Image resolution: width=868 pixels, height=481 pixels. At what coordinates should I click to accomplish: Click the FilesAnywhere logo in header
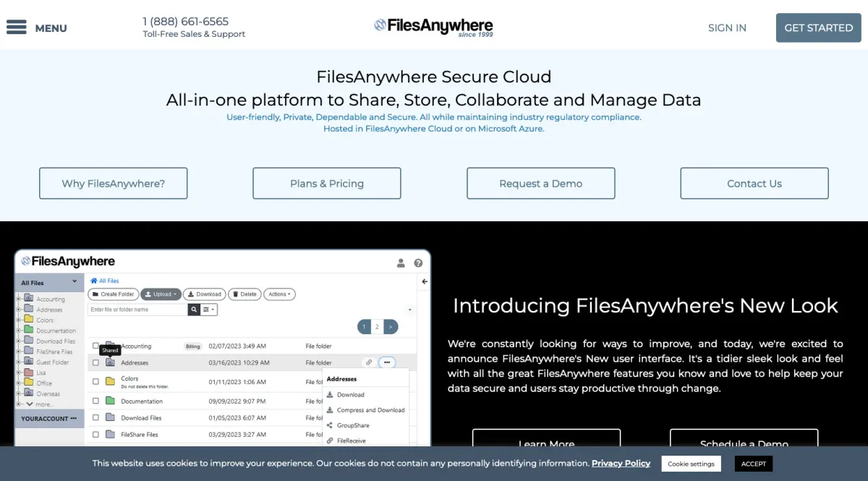click(433, 27)
